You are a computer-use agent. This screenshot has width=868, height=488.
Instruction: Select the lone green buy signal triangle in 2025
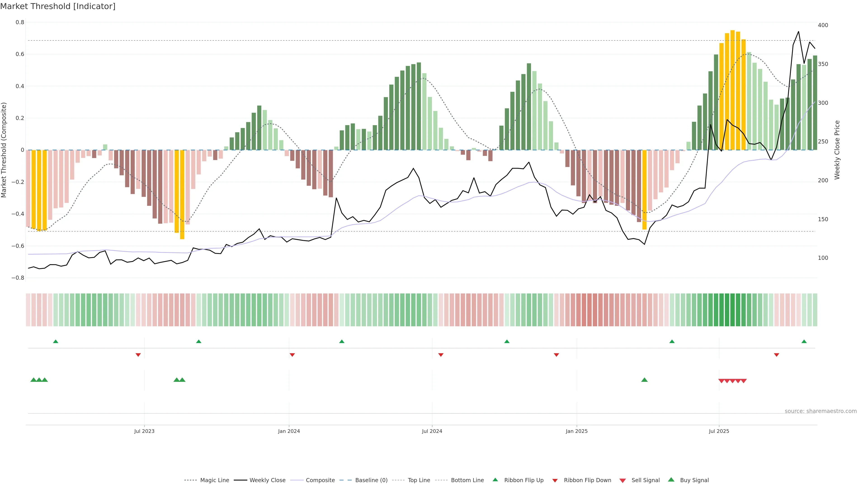(x=644, y=380)
